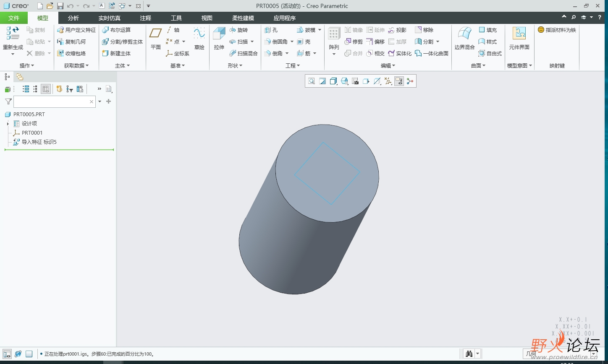
Task: Switch to the 柔性建模 tab
Action: [x=243, y=18]
